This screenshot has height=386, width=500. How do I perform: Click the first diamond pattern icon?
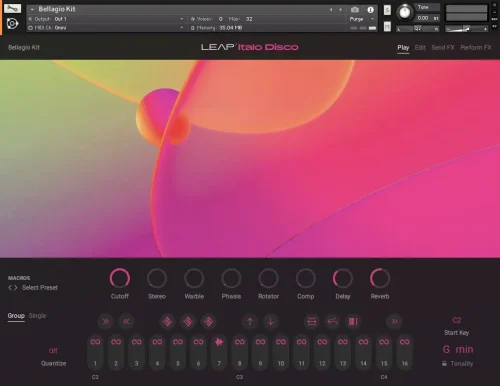[x=167, y=321]
